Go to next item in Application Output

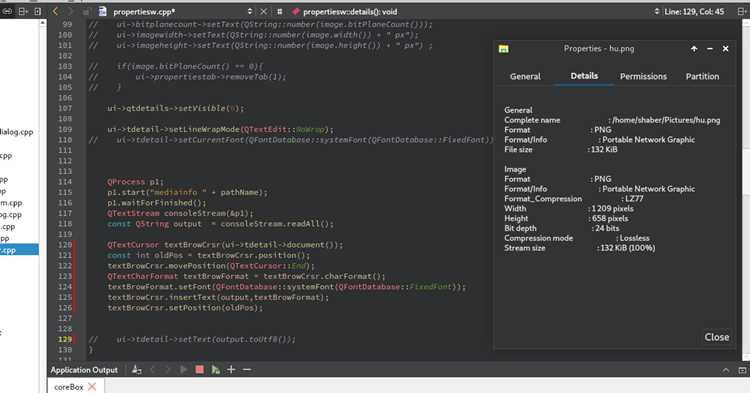[x=167, y=370]
